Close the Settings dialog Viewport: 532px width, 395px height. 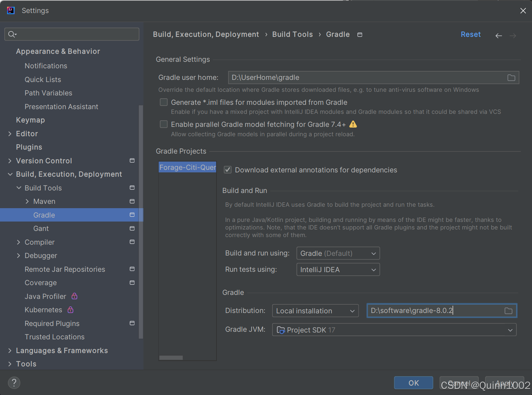tap(523, 11)
